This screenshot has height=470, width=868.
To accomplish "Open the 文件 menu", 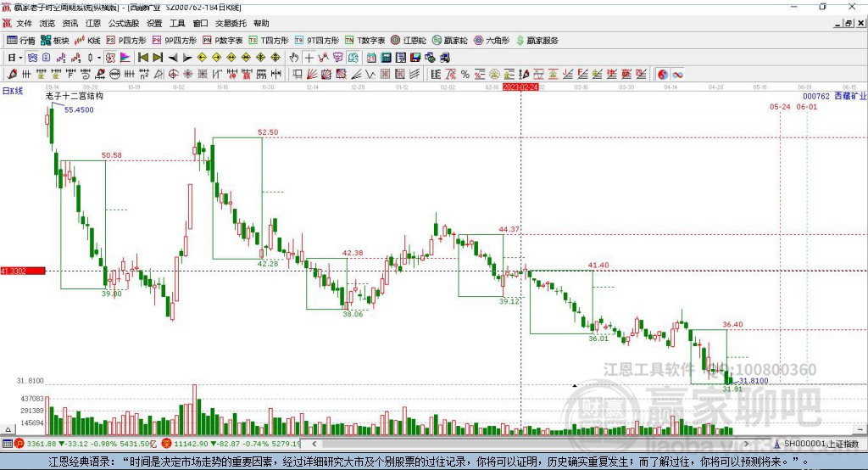I will pos(24,23).
